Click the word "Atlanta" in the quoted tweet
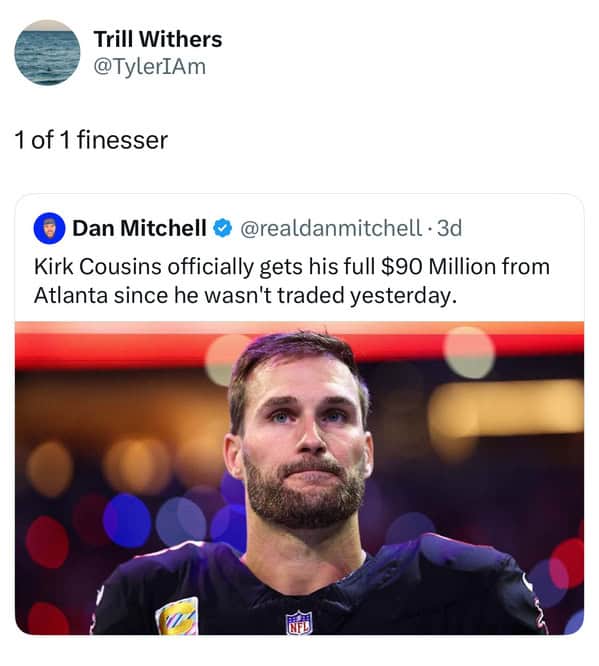Viewport: 599px width, 666px height. (x=71, y=295)
